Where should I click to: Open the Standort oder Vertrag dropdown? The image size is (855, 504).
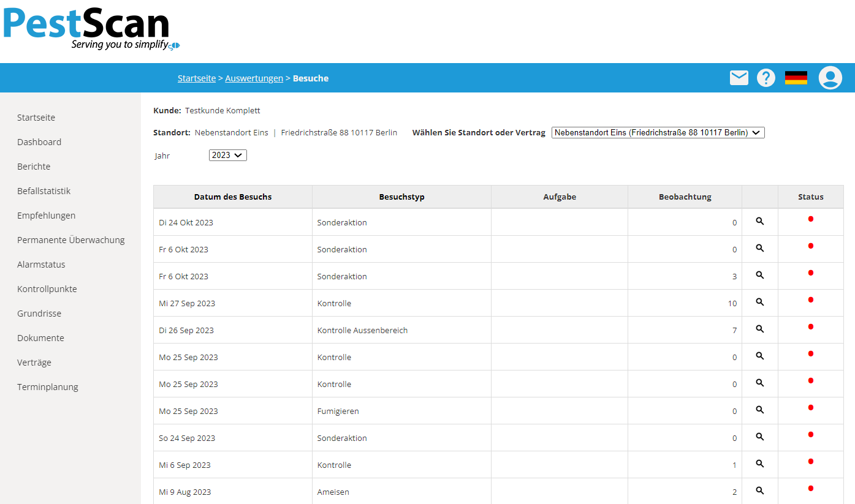(658, 133)
